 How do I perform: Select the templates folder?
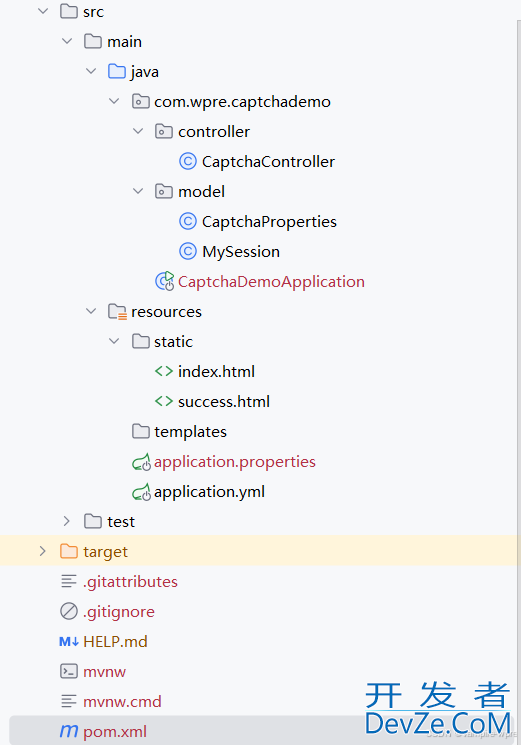[190, 431]
